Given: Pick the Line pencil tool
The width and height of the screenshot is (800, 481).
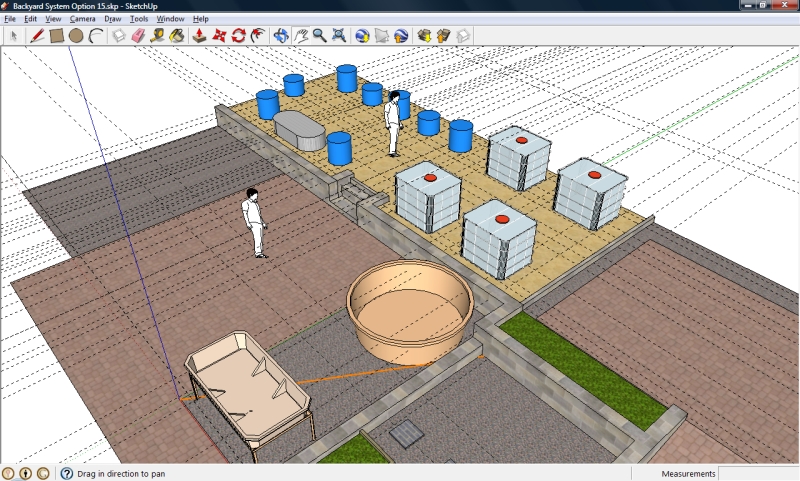Looking at the screenshot, I should tap(37, 35).
